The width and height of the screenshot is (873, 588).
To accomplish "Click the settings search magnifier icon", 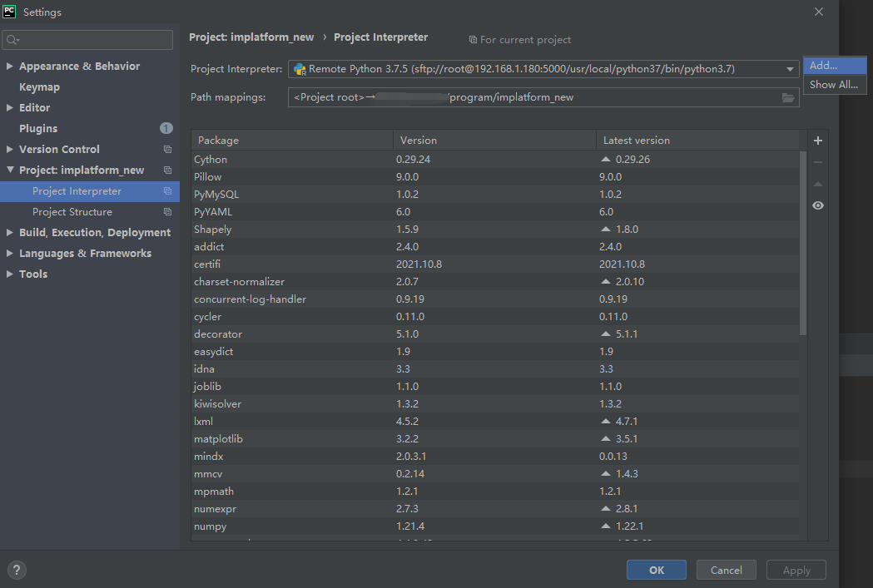I will 12,40.
